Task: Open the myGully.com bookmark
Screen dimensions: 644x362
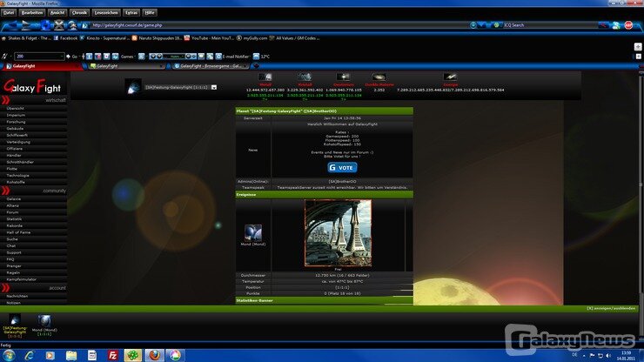Action: 252,38
